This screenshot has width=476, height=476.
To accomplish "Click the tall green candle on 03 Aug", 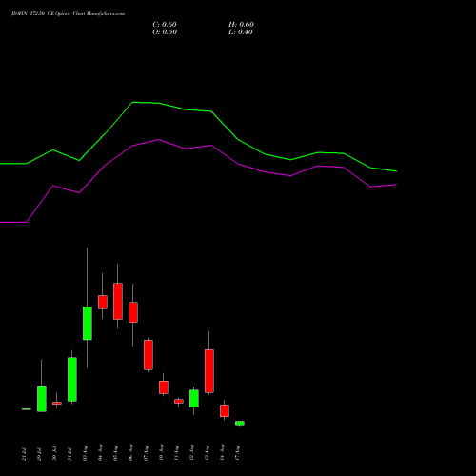I will coord(88,323).
